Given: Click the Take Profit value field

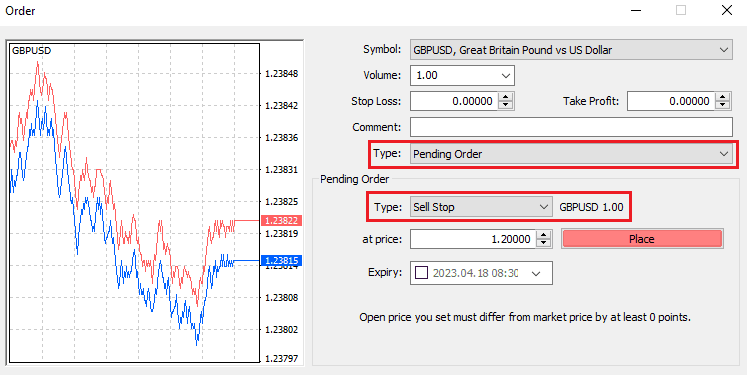Looking at the screenshot, I should [x=671, y=101].
